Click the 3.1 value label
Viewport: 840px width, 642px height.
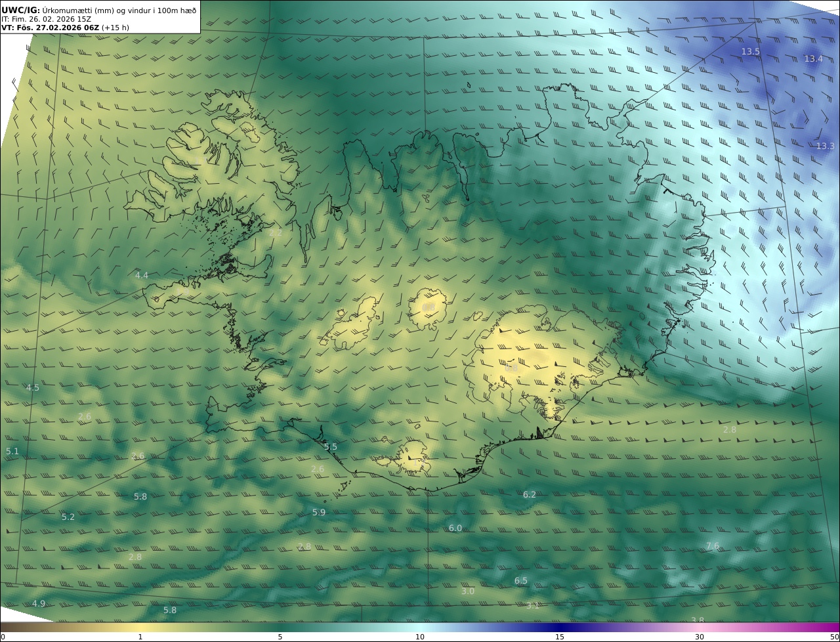[x=533, y=605]
